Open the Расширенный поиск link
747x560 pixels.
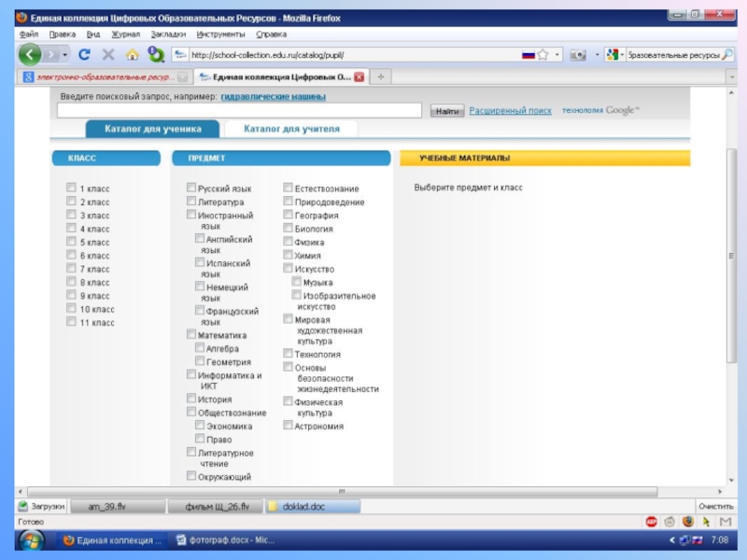click(510, 111)
